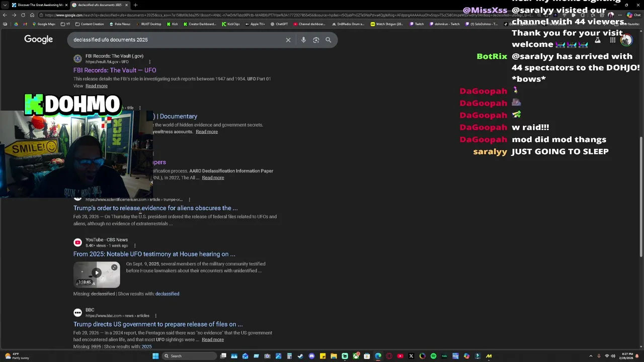Open a new browser tab

pos(135,5)
